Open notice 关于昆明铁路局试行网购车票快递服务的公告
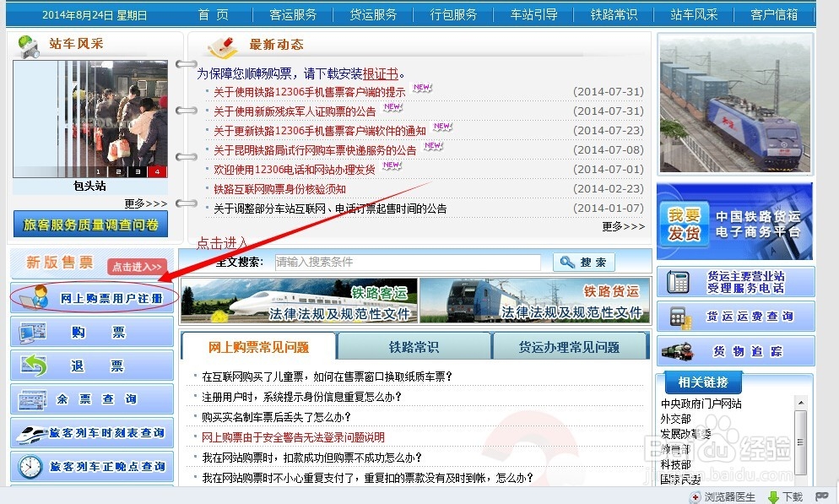Viewport: 839px width, 504px height. click(x=315, y=150)
